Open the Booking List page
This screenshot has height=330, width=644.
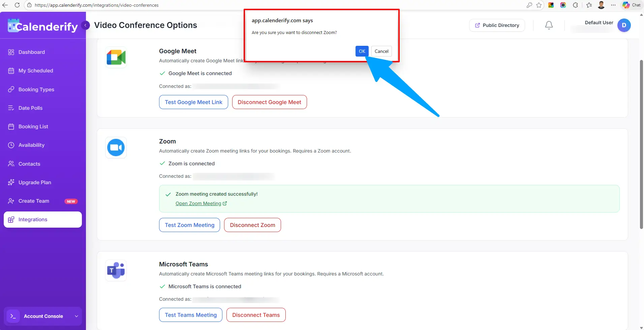click(x=33, y=126)
